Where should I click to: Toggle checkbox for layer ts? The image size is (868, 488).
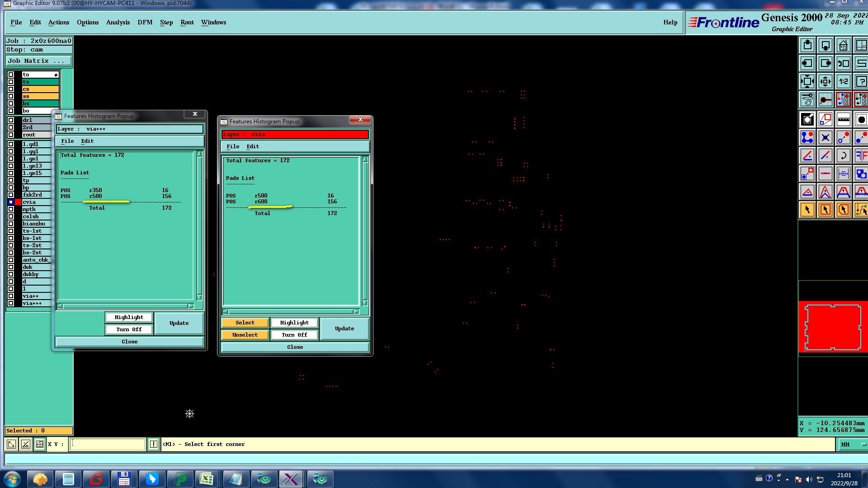tap(11, 82)
